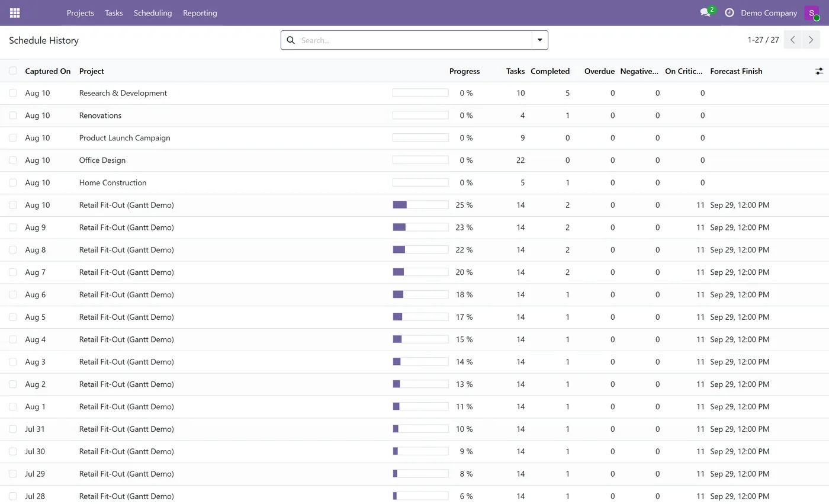Screen dimensions: 829x504
Task: Check the Renovations row checkbox
Action: point(12,115)
